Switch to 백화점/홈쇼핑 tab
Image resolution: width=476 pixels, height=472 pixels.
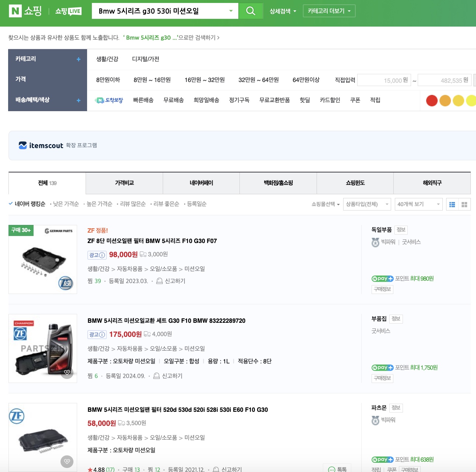(x=278, y=183)
